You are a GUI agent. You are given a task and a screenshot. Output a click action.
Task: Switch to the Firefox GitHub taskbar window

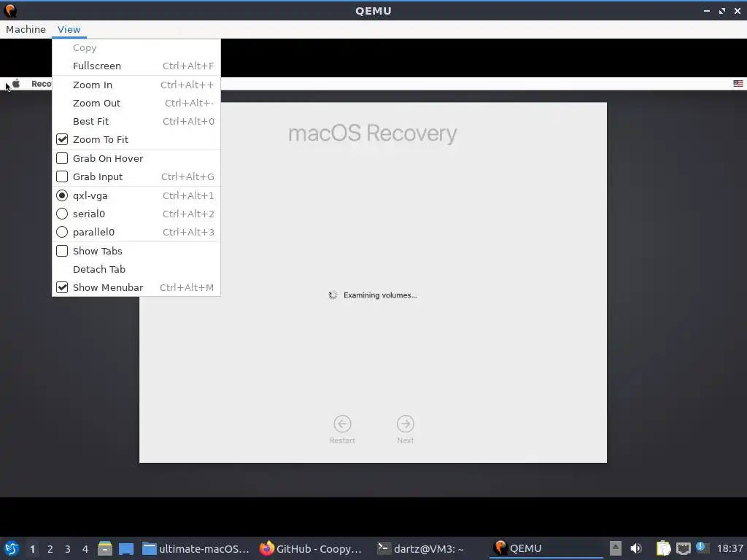click(x=311, y=548)
